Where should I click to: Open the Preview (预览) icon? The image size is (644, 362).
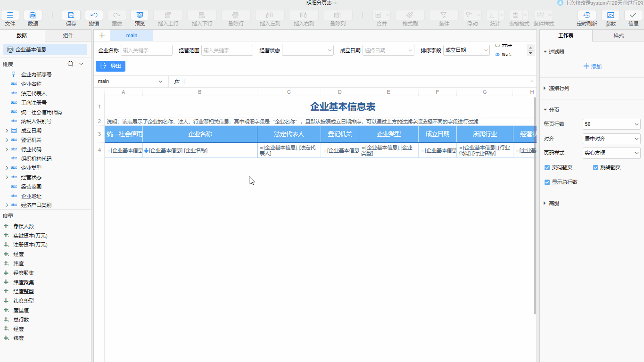140,16
